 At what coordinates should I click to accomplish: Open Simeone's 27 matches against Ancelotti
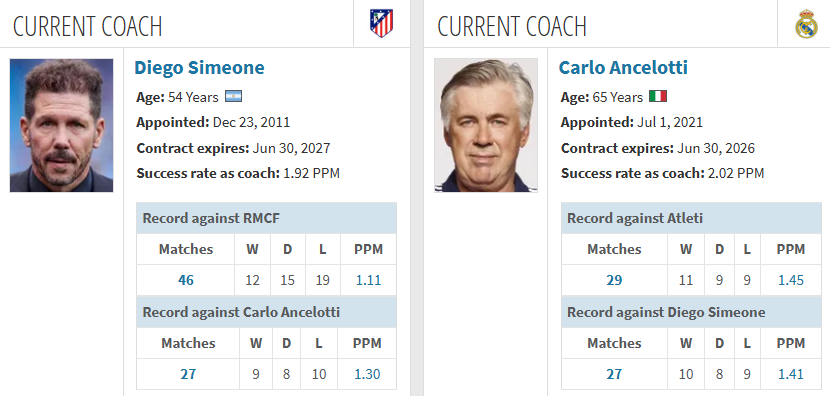(x=188, y=374)
